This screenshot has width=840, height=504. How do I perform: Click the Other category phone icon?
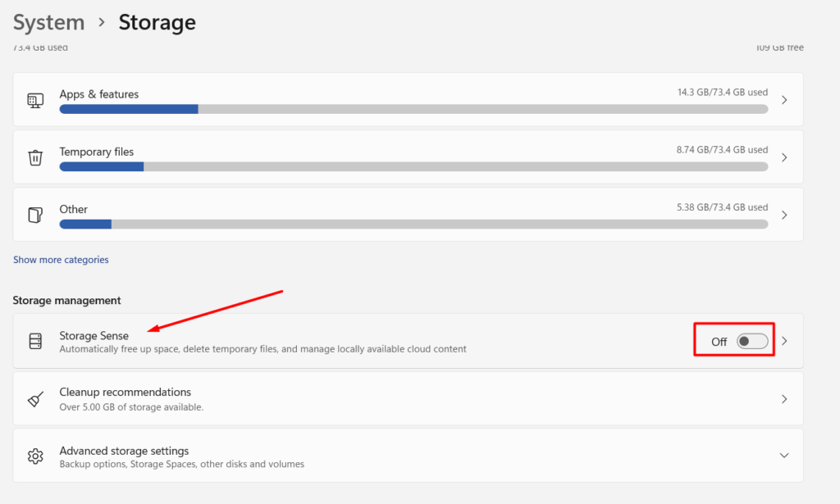tap(34, 214)
